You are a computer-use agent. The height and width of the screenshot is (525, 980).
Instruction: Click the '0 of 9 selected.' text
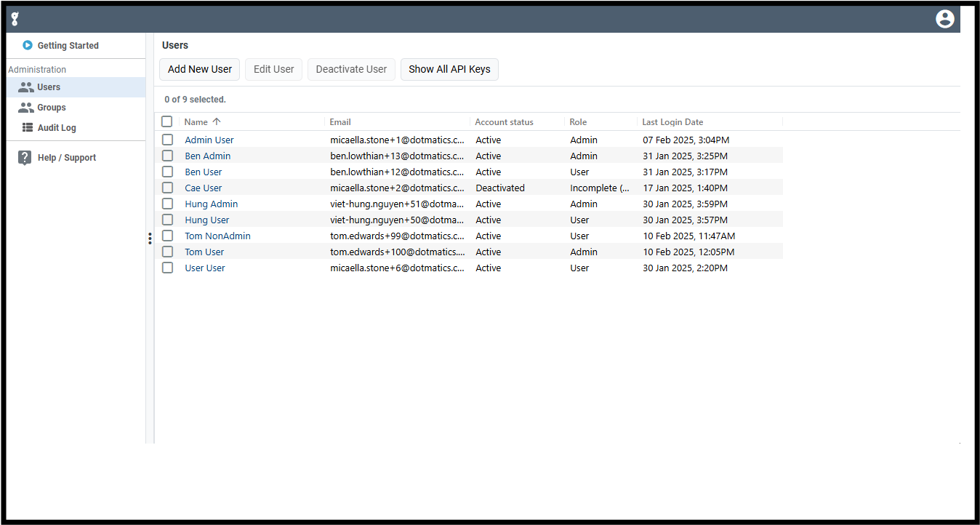195,100
